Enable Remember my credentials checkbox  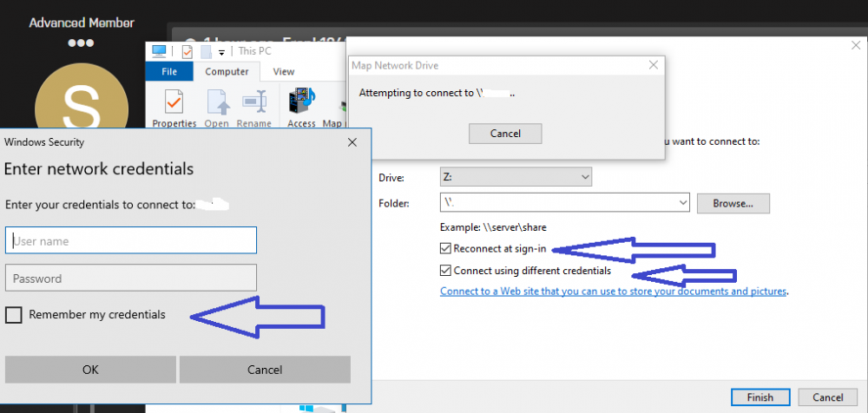click(x=14, y=315)
